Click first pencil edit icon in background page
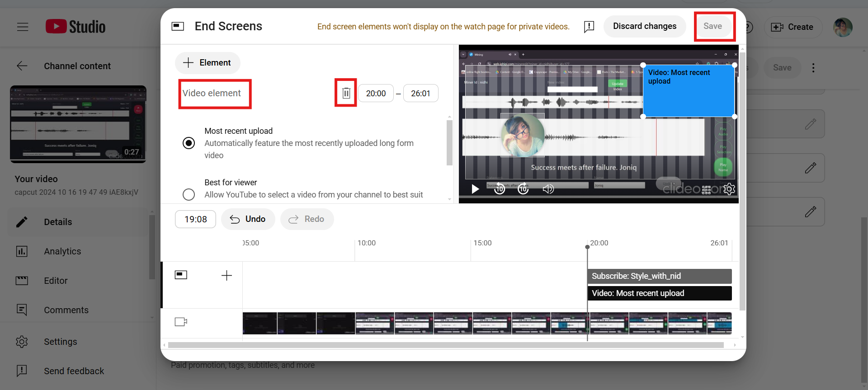The image size is (868, 390). (x=811, y=124)
